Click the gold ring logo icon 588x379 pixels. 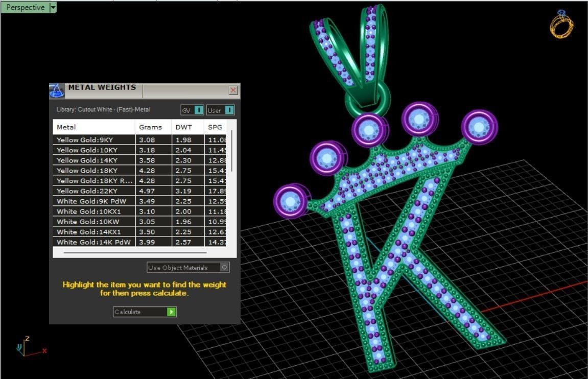tap(562, 24)
